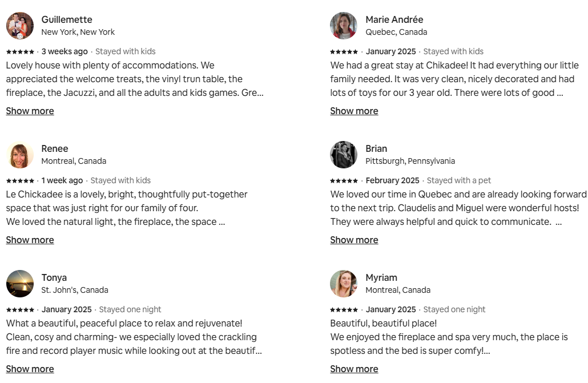Click the star rating on Guillemette's review
This screenshot has width=588, height=383.
click(20, 52)
